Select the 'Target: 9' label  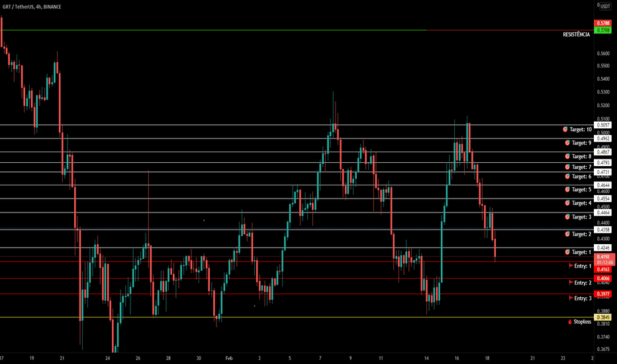pyautogui.click(x=582, y=143)
